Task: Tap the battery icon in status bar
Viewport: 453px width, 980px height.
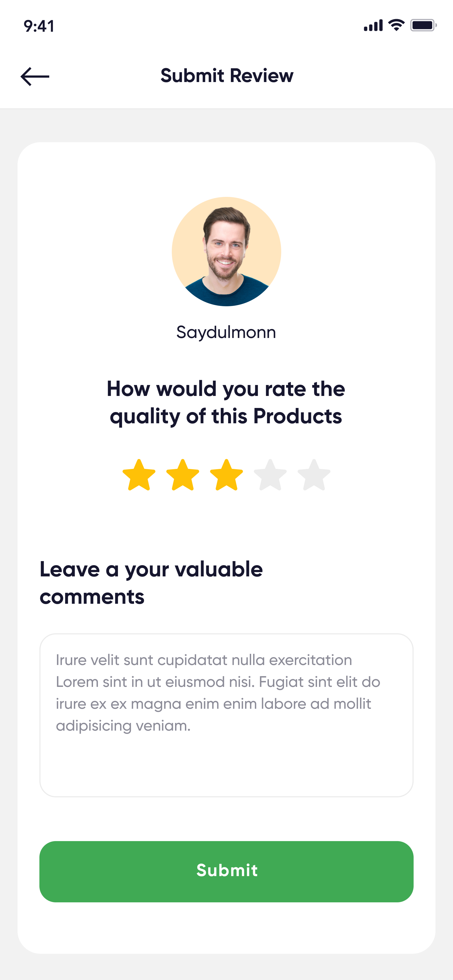Action: tap(423, 25)
